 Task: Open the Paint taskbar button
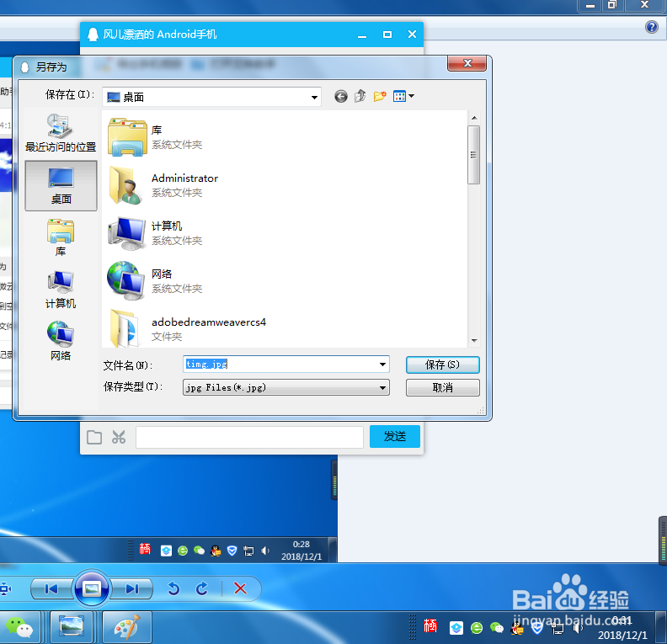(127, 627)
